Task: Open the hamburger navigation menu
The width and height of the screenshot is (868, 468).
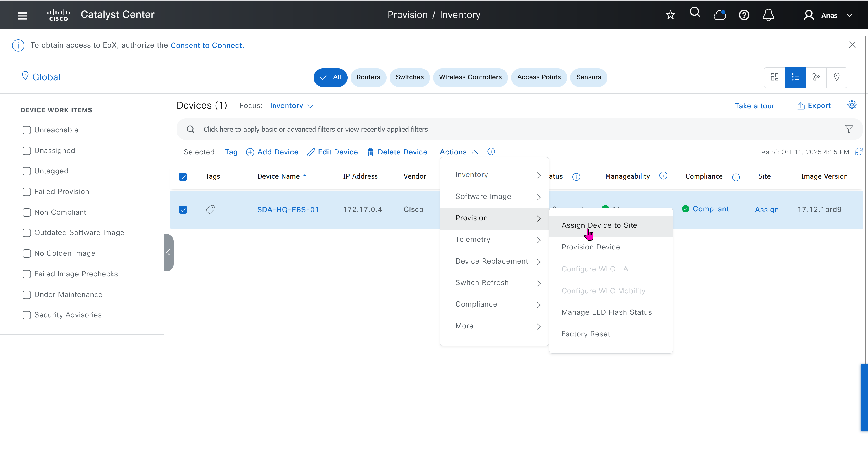Action: click(22, 16)
